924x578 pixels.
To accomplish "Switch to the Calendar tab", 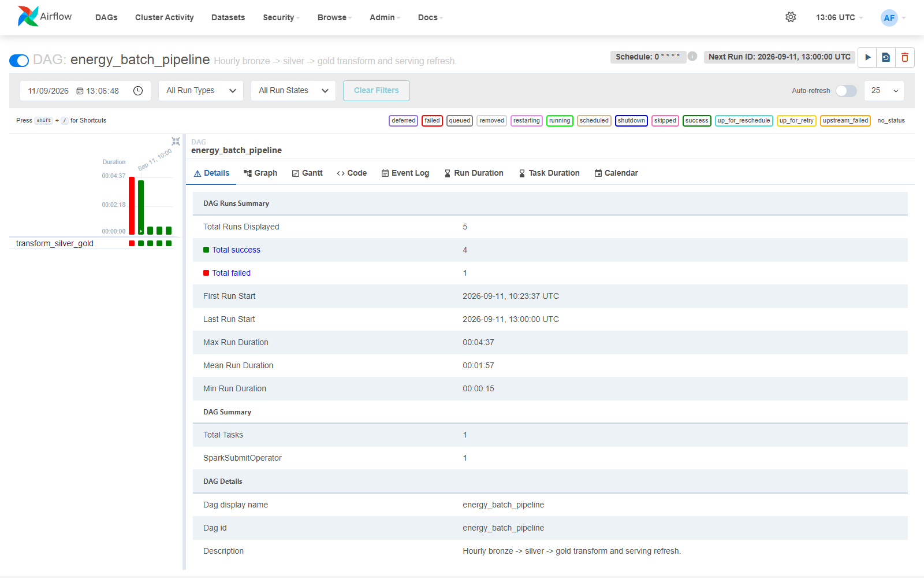I will tap(616, 173).
